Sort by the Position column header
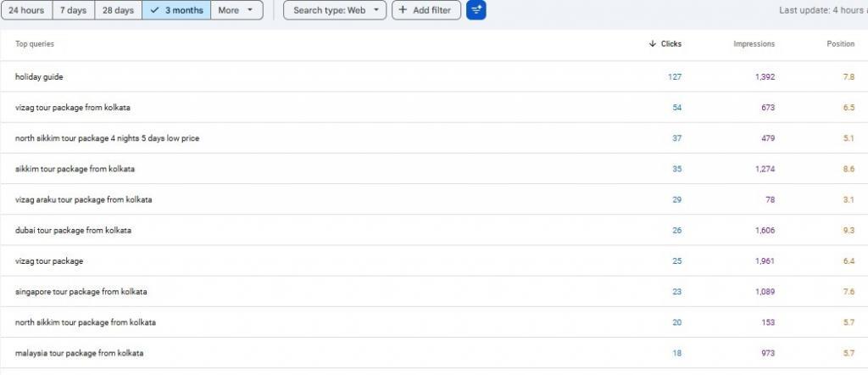 840,44
